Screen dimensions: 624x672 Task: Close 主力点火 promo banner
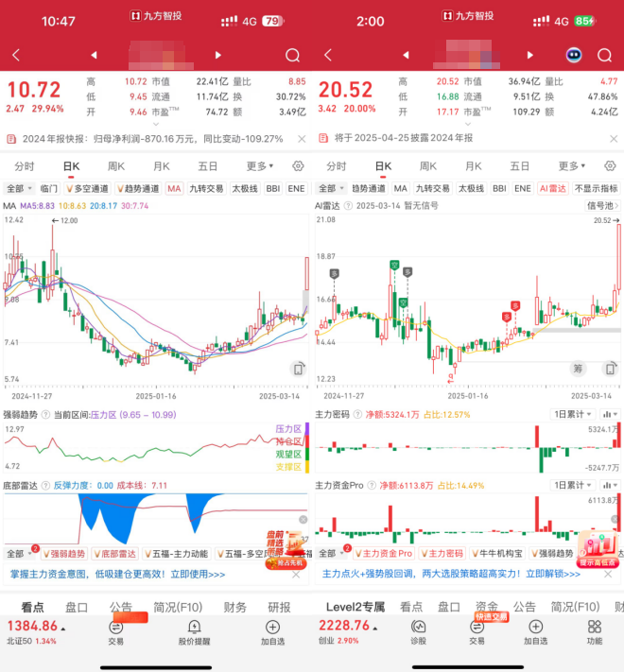tap(608, 574)
